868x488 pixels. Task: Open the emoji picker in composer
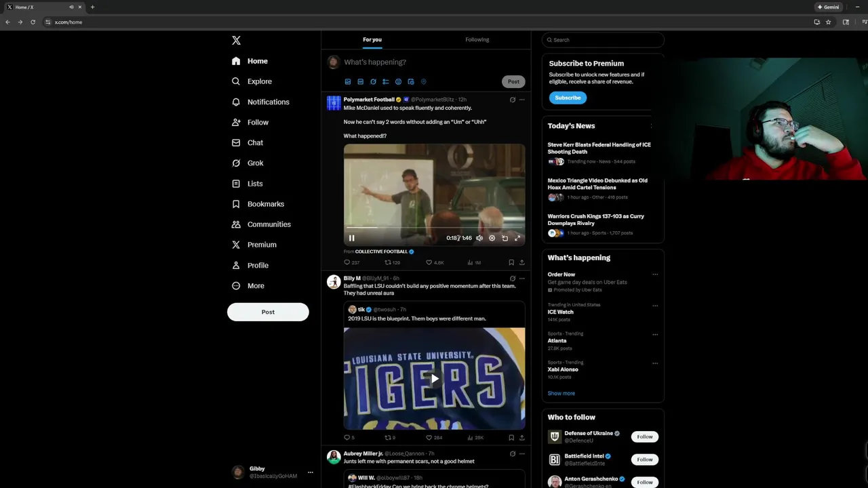[x=398, y=81]
